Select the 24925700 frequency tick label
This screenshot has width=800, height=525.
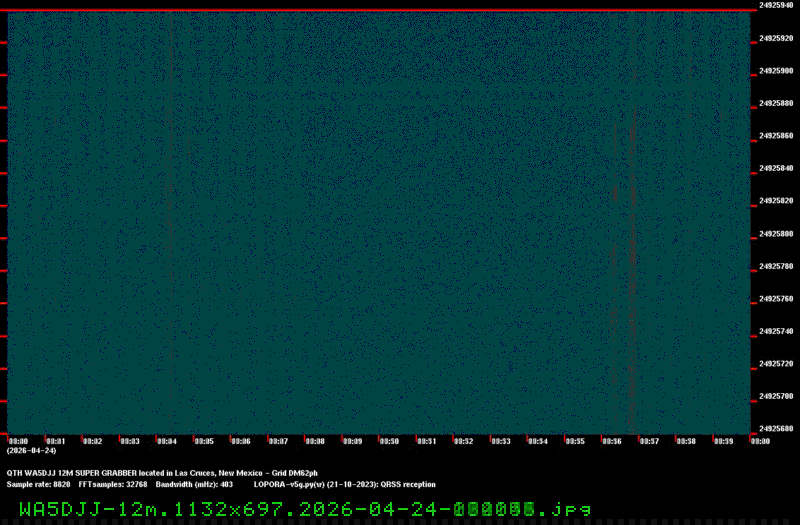click(x=776, y=396)
